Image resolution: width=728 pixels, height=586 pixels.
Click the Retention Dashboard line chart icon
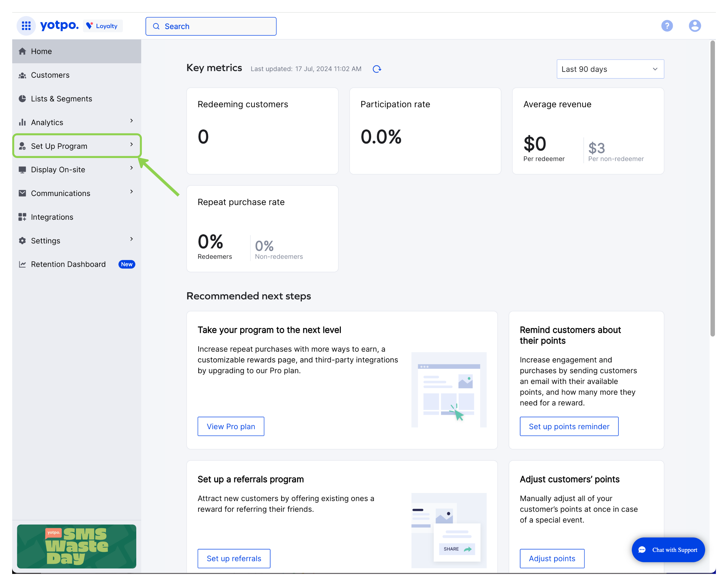coord(22,264)
